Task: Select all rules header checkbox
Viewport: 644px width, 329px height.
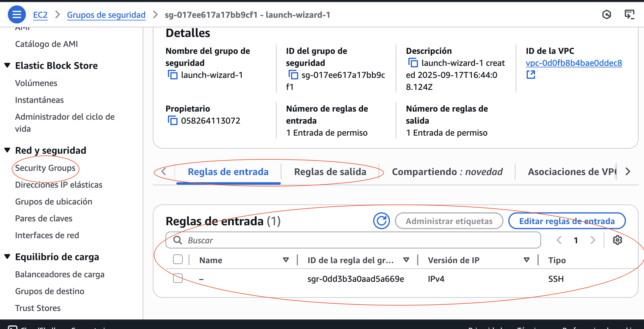Action: (178, 260)
